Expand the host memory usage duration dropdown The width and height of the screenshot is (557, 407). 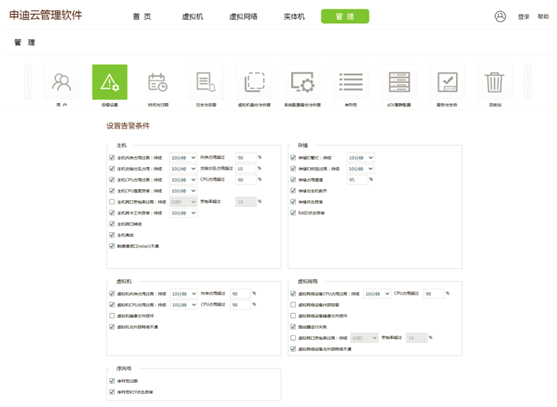click(183, 158)
